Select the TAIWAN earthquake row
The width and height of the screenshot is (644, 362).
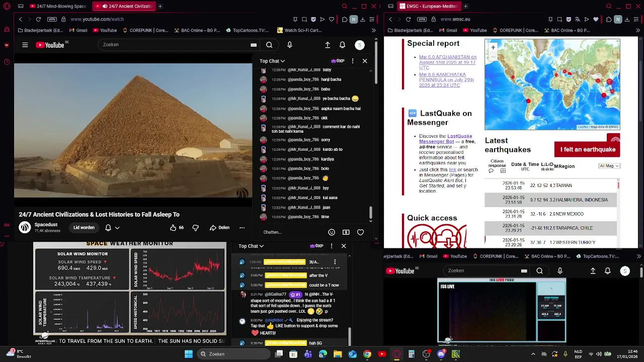550,186
